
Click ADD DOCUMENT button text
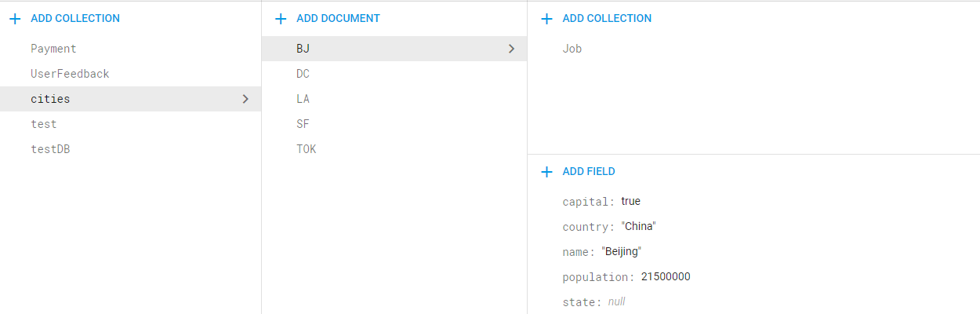coord(338,18)
